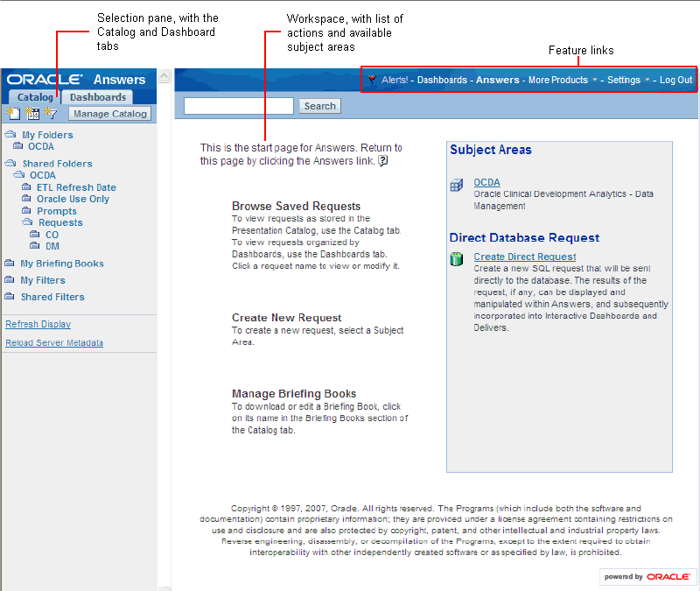The height and width of the screenshot is (591, 700).
Task: Open ETL Refresh Date folder label
Action: (x=76, y=187)
